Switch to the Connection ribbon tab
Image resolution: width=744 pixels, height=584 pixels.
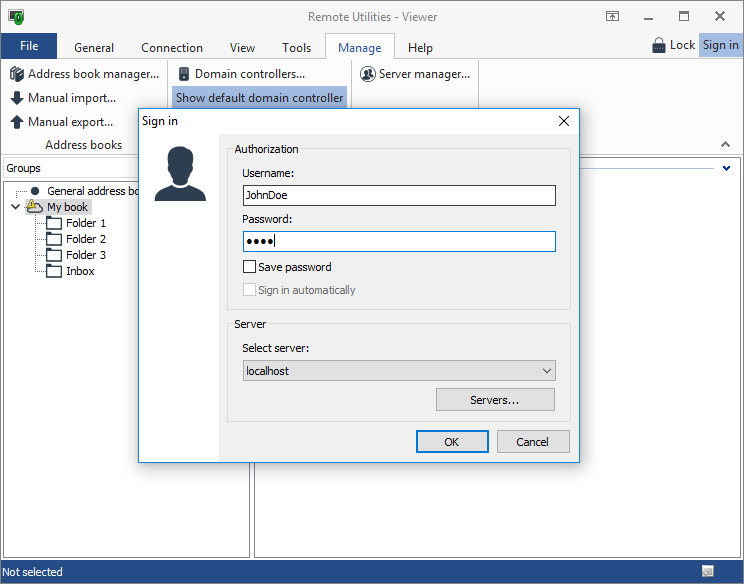172,48
